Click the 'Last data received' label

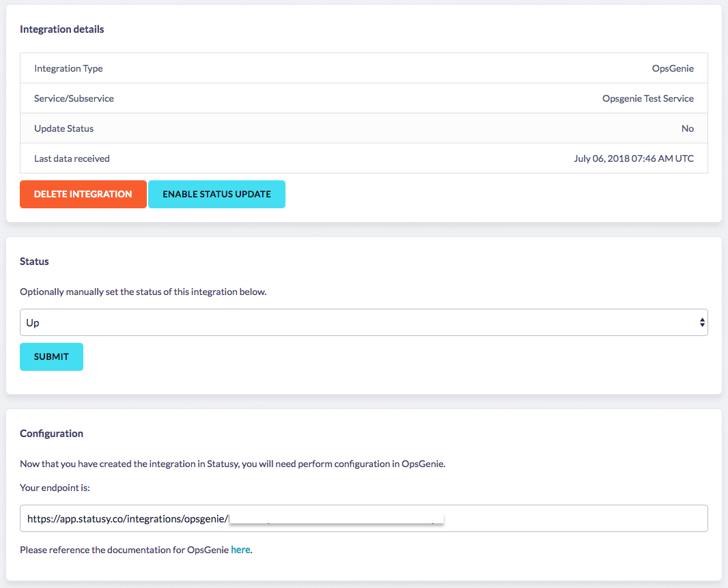[72, 158]
